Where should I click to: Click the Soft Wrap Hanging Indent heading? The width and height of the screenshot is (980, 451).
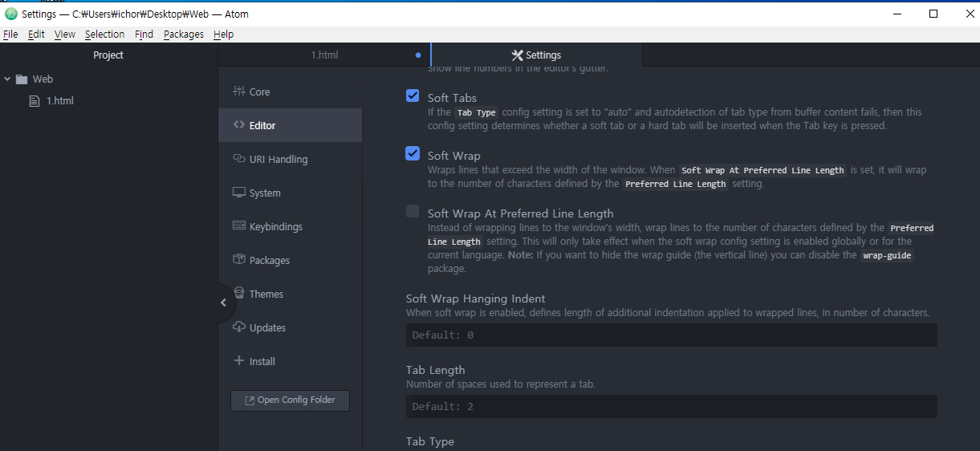coord(476,299)
